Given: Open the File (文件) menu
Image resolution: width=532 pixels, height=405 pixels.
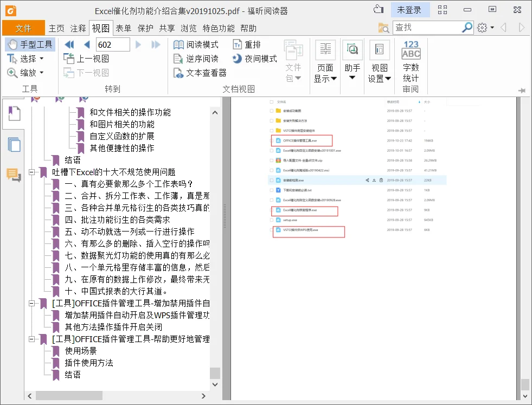Looking at the screenshot, I should coord(23,28).
